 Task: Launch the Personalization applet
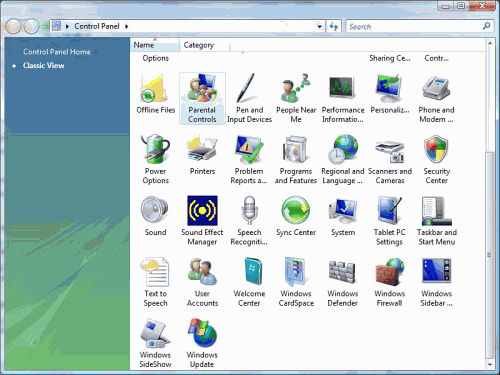390,95
